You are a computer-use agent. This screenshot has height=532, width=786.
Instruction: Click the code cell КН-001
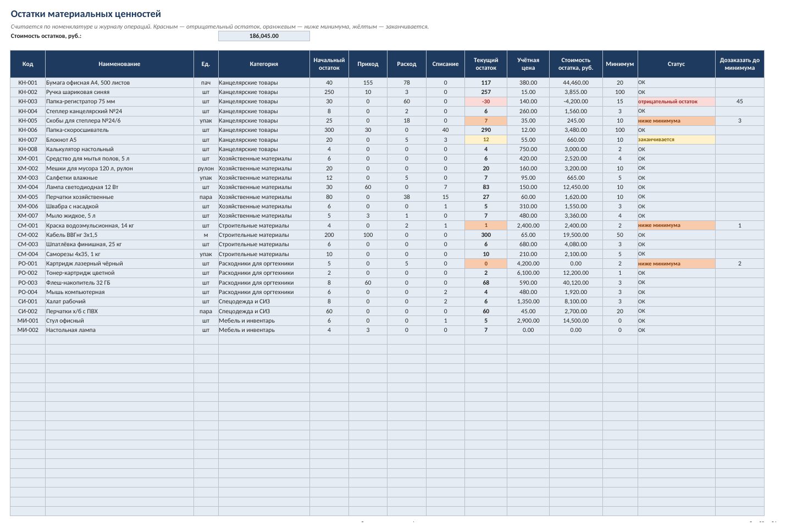tap(28, 82)
